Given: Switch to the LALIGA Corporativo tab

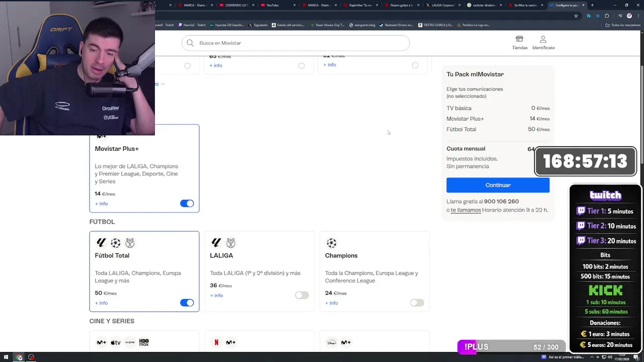Looking at the screenshot, I should pos(443,5).
